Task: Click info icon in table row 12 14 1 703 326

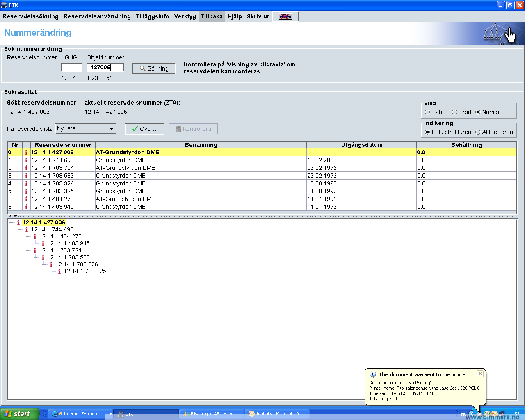Action: coord(26,183)
